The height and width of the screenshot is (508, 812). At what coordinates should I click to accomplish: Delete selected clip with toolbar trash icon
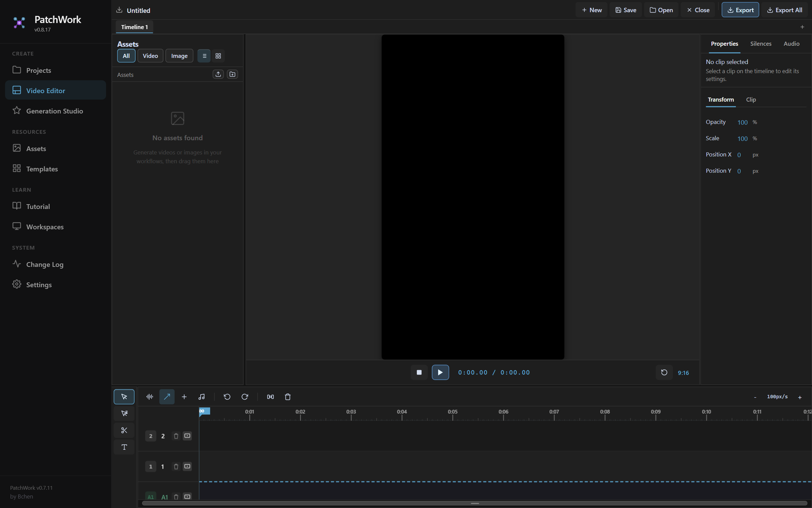(x=288, y=397)
